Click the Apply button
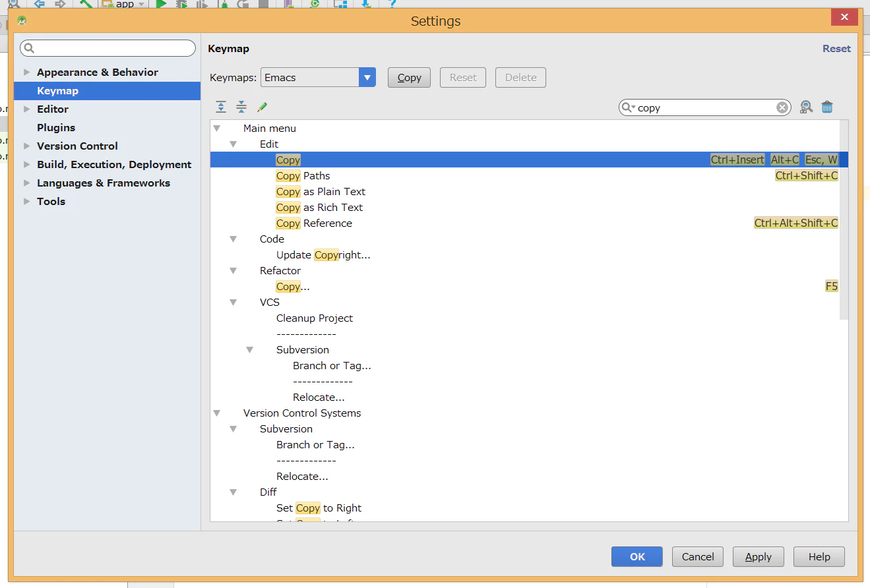The height and width of the screenshot is (588, 870). click(758, 556)
